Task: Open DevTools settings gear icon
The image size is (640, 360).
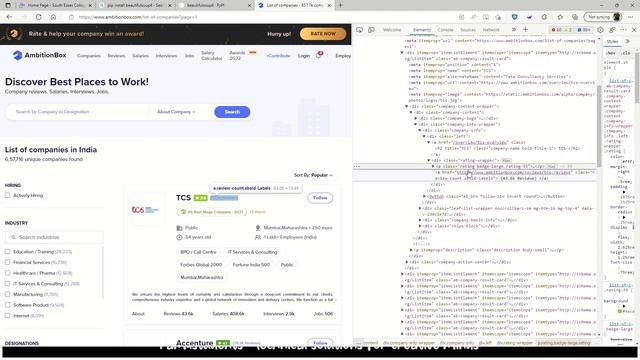Action: coord(600,30)
